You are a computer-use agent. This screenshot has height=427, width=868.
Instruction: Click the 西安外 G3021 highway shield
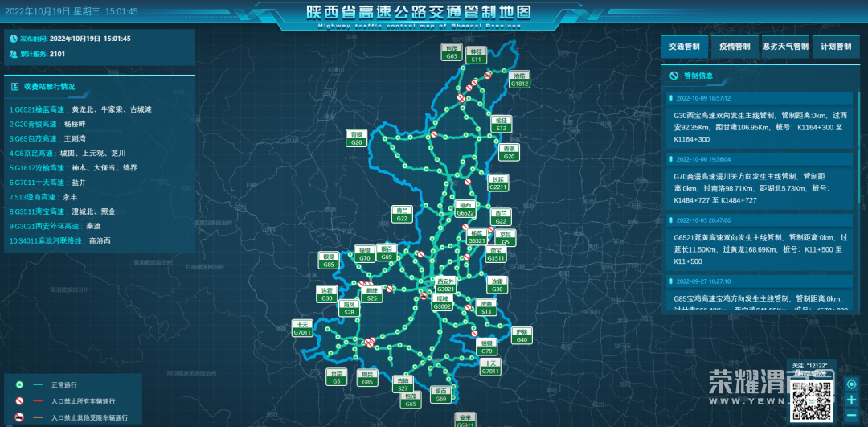[446, 285]
